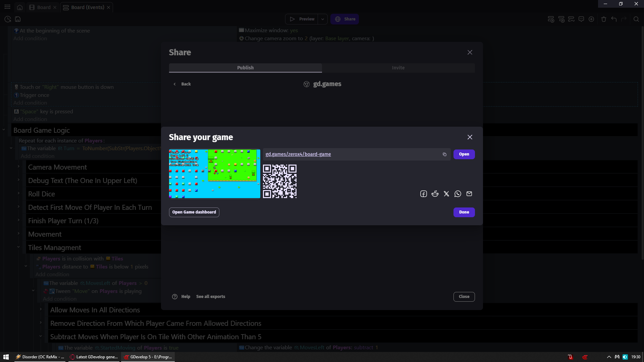Open Game dashboard
This screenshot has width=644, height=362.
pos(194,212)
